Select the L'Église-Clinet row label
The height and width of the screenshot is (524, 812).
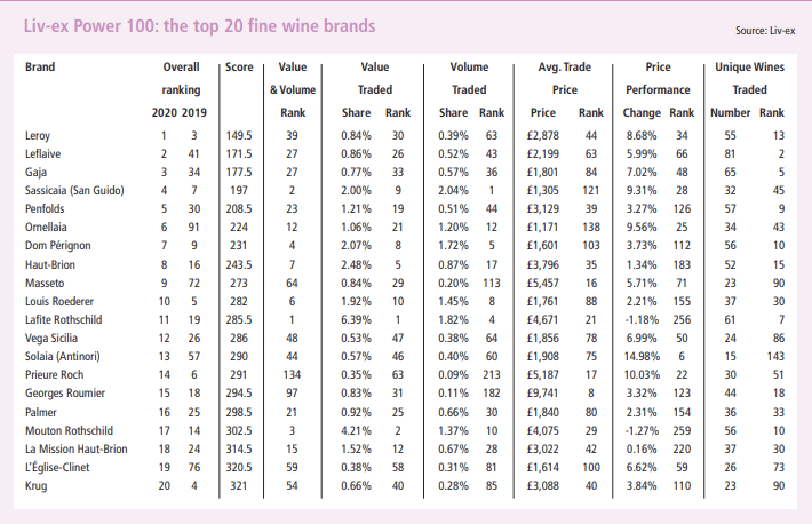coord(57,468)
